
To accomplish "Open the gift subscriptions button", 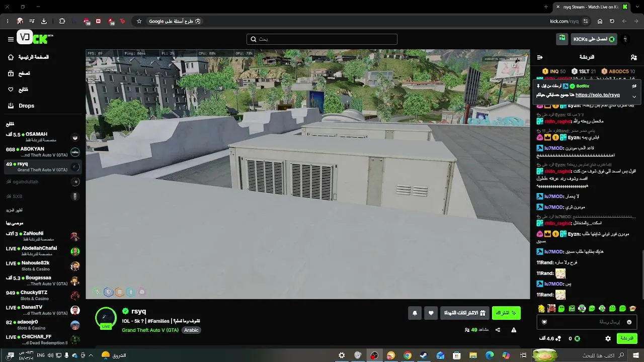I will coord(465,313).
